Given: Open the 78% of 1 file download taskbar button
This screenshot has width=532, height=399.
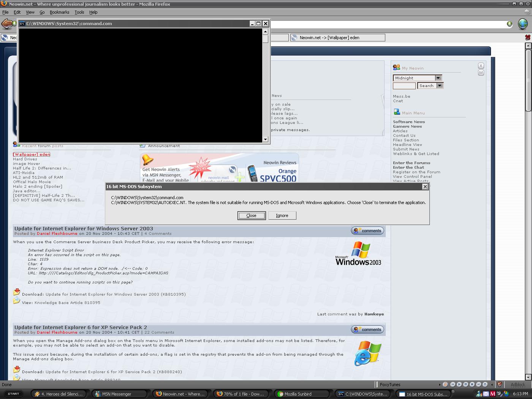Looking at the screenshot, I should [x=242, y=394].
